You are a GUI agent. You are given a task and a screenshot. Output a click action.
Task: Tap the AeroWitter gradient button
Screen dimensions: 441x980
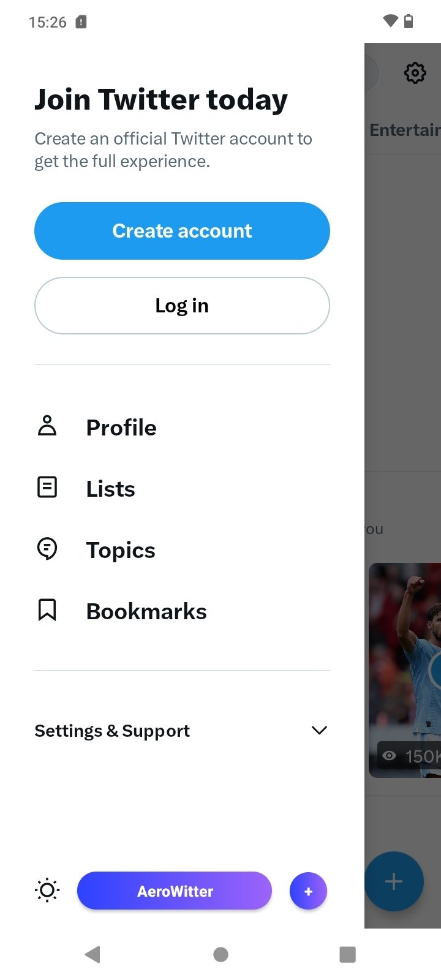point(175,891)
